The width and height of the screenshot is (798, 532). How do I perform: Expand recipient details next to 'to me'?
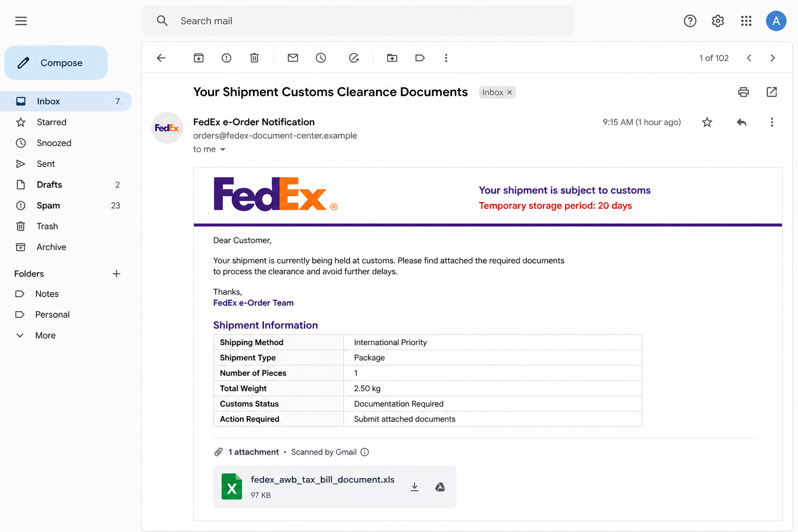pos(223,150)
